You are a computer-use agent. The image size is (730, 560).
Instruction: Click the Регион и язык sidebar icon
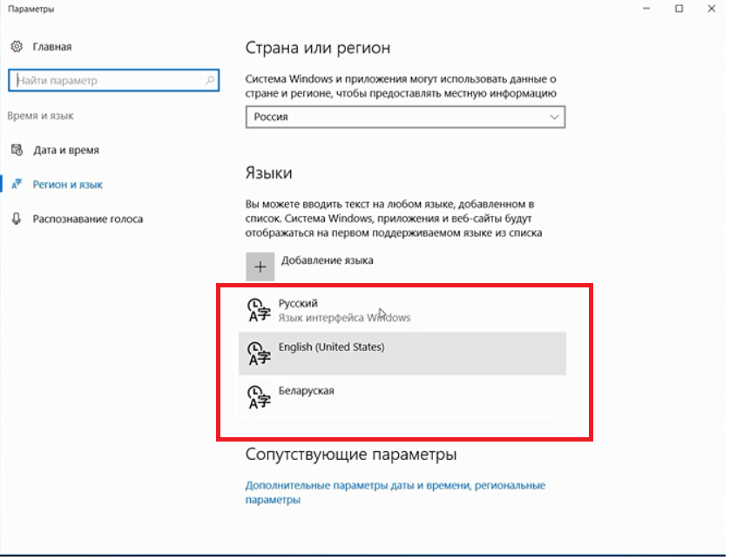17,185
